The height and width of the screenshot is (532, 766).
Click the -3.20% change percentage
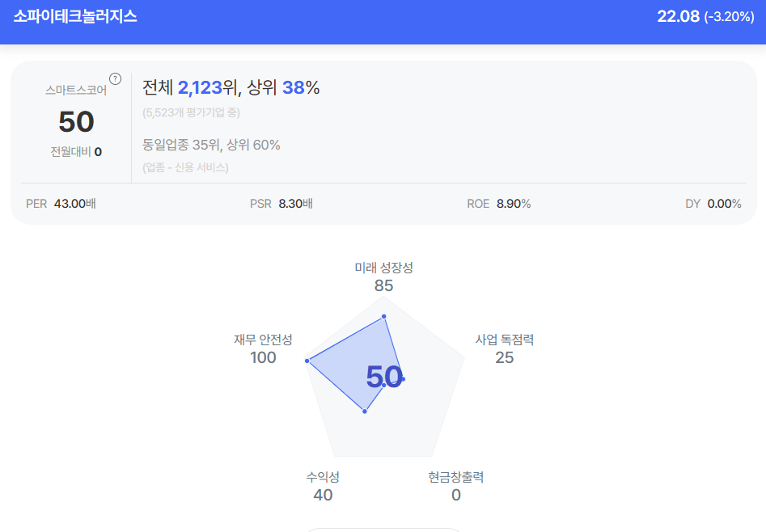(x=729, y=17)
